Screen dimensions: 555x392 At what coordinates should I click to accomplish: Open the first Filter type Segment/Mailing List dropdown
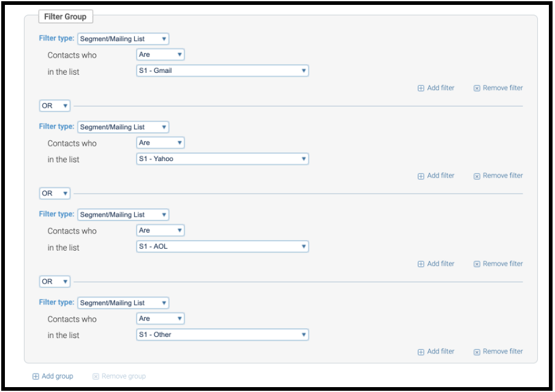pos(123,39)
